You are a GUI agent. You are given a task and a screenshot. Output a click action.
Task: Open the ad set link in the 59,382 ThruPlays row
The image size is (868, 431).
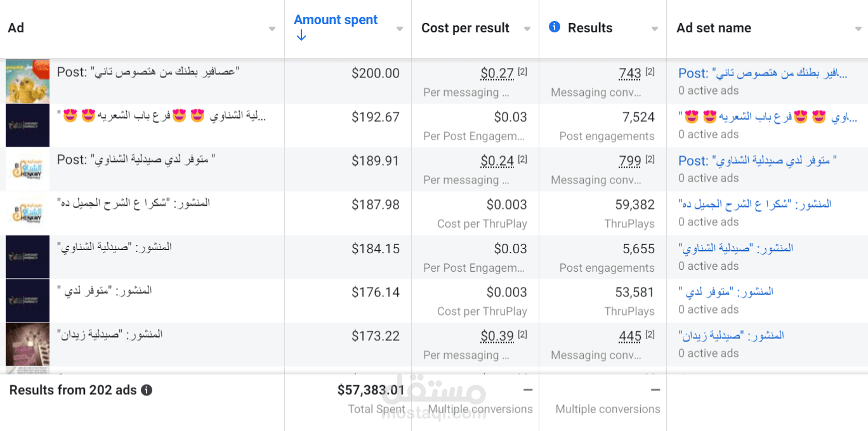[754, 204]
